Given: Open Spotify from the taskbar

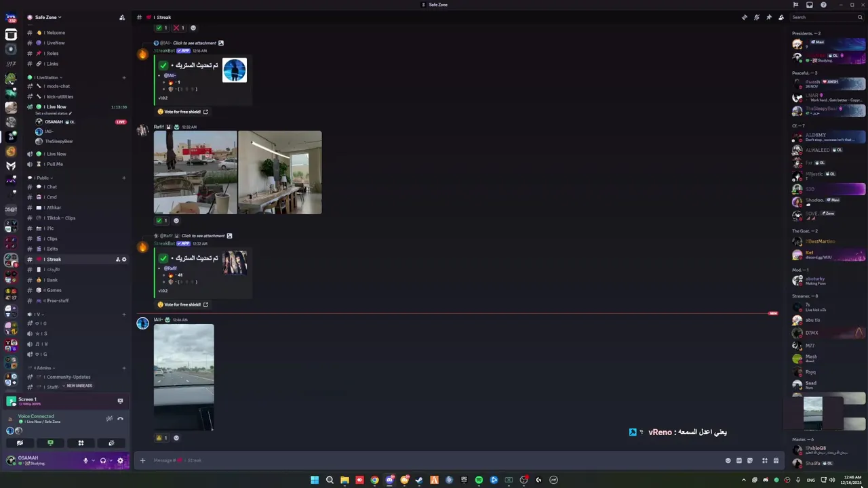Looking at the screenshot, I should (x=479, y=480).
